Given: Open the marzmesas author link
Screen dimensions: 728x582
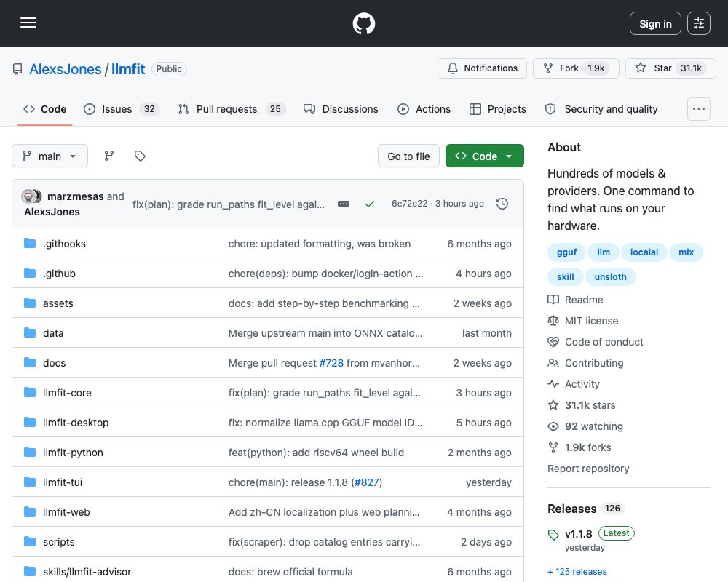Looking at the screenshot, I should [75, 196].
